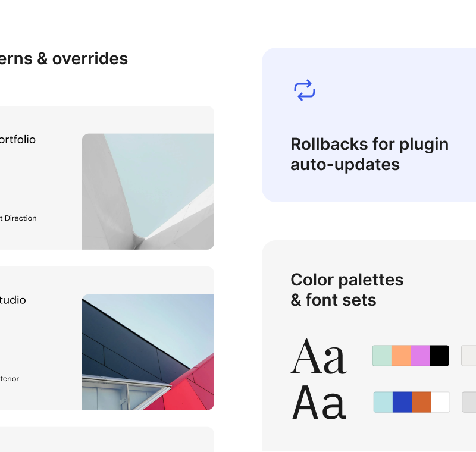Choose the white swatch in bottom palette

[x=440, y=402]
